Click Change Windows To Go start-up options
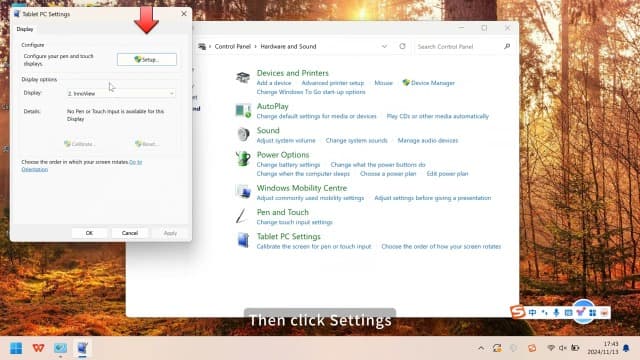 (311, 92)
